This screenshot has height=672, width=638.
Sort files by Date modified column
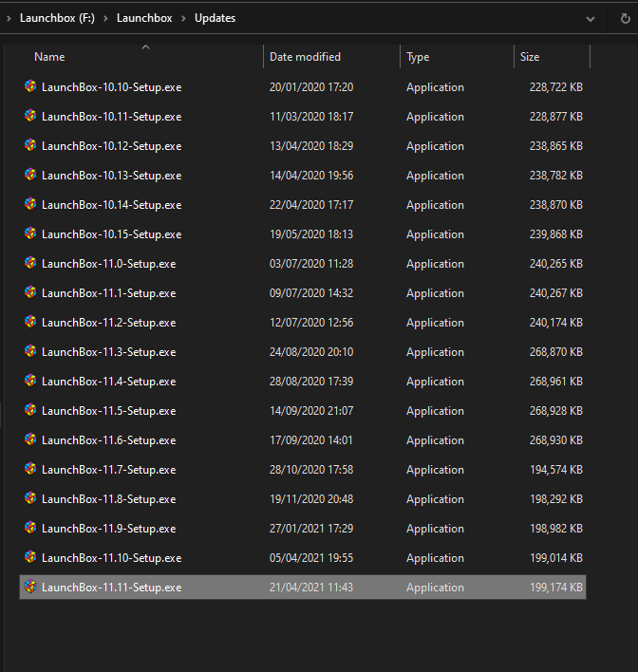pos(305,57)
